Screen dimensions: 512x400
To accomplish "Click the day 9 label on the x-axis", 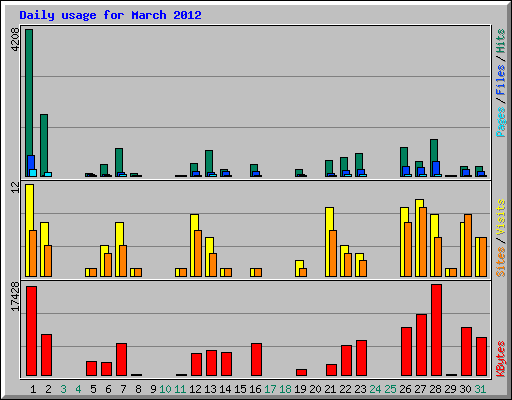I will (153, 389).
